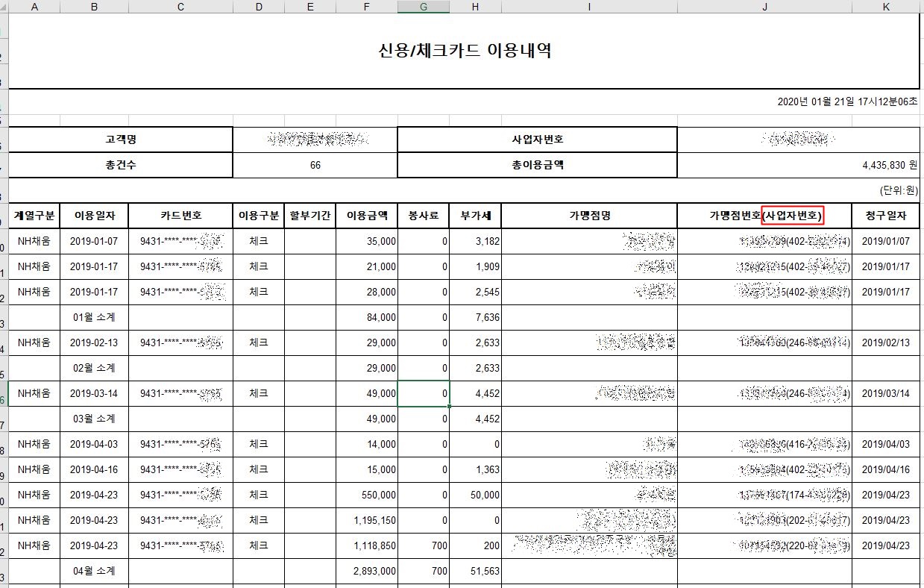Click the 01월 소계 subtotal label

(x=94, y=317)
